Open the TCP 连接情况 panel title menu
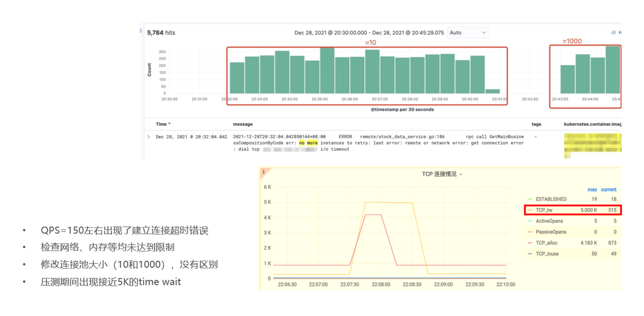644x316 pixels. (x=442, y=174)
